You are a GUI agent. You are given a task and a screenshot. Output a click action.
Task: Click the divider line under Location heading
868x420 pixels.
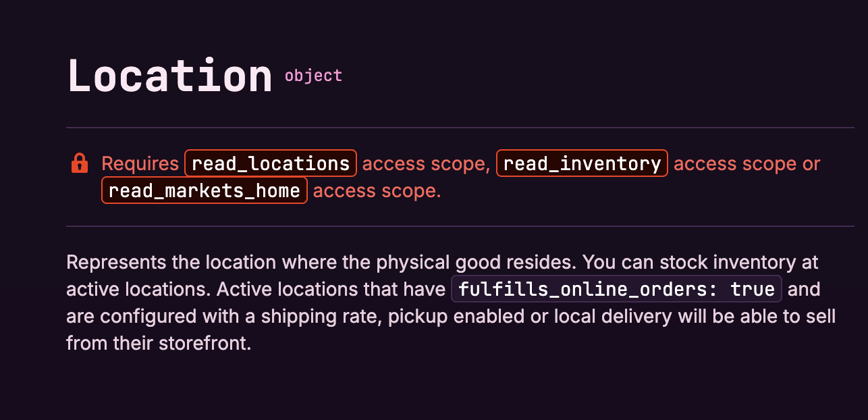pos(460,127)
